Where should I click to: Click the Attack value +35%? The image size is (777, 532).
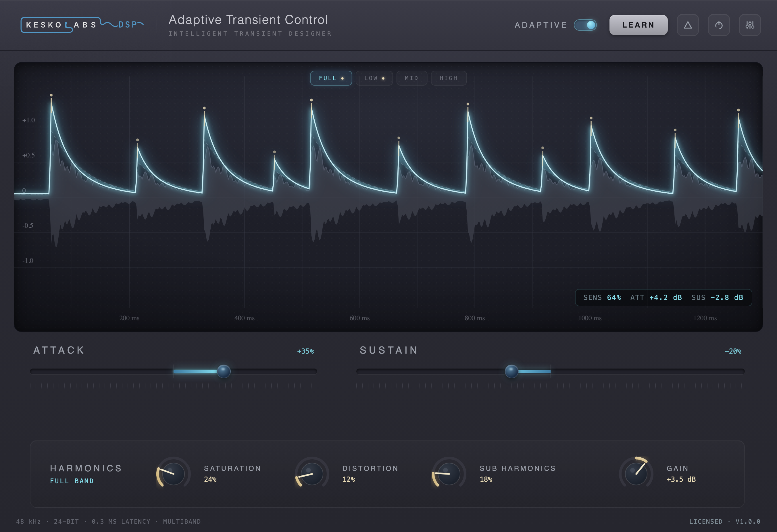[x=305, y=351]
